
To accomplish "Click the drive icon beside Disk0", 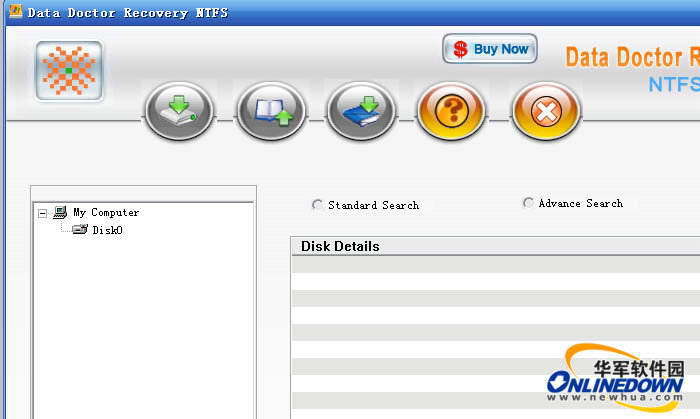I will 80,229.
